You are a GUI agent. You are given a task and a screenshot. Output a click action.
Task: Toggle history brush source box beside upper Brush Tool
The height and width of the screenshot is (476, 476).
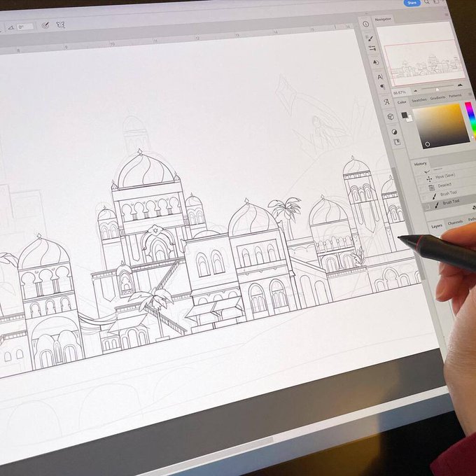(424, 198)
